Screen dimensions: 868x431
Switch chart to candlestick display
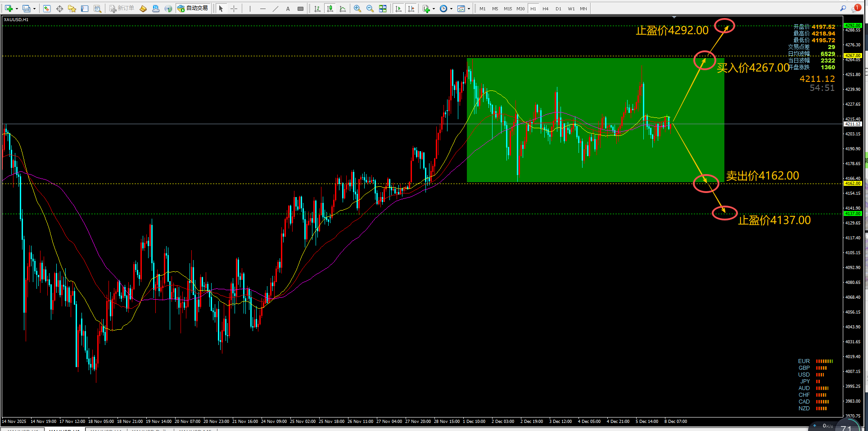coord(330,9)
